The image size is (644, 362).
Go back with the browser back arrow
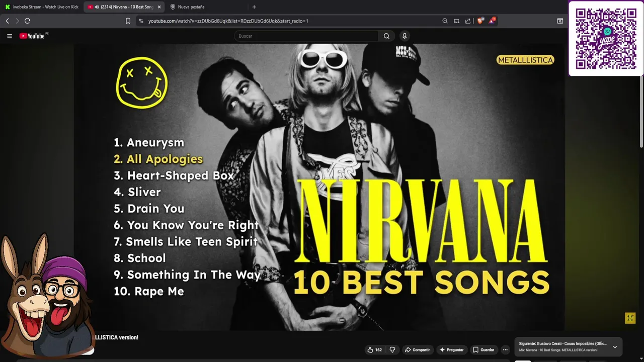(x=7, y=21)
